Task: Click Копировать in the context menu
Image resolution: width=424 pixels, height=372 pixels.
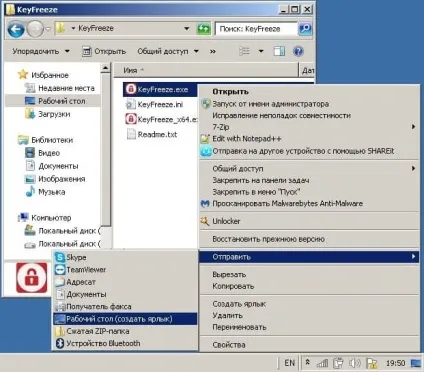Action: [x=309, y=286]
